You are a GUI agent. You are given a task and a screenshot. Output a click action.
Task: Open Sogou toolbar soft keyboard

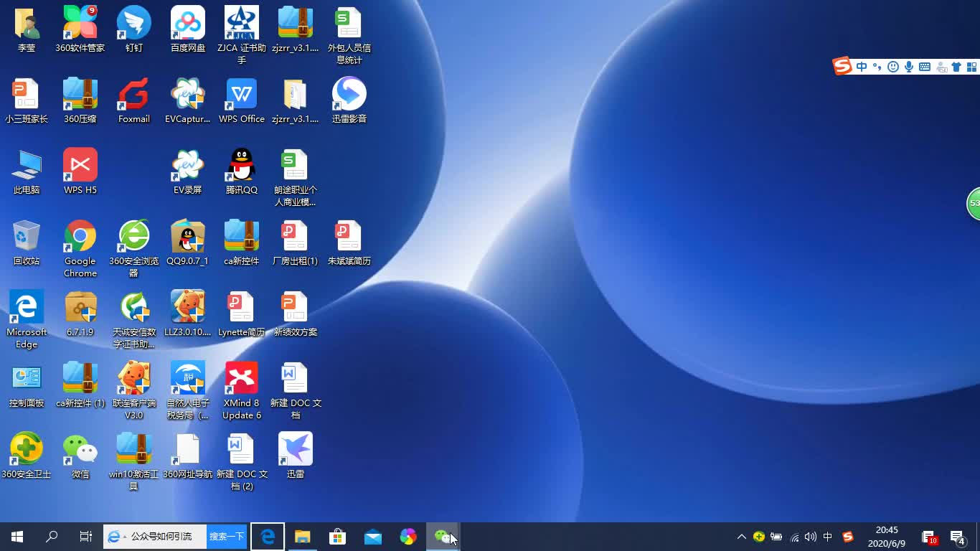(x=925, y=67)
